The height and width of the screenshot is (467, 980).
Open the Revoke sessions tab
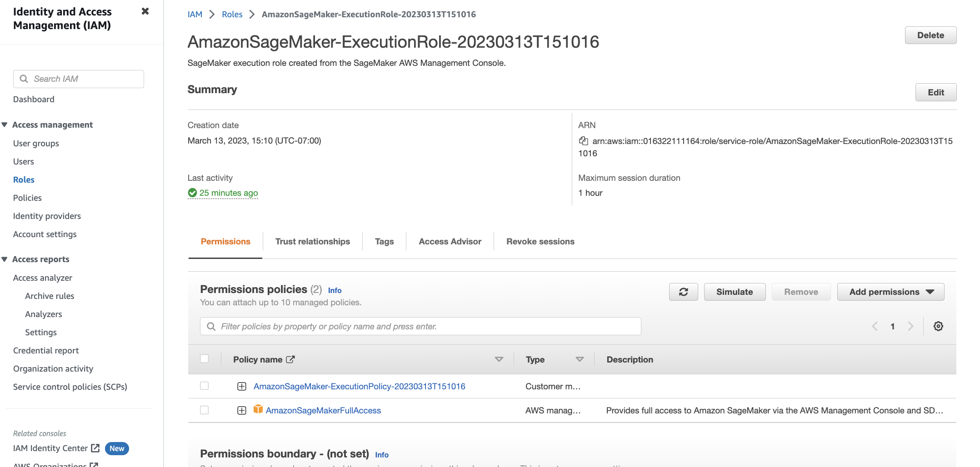coord(540,242)
